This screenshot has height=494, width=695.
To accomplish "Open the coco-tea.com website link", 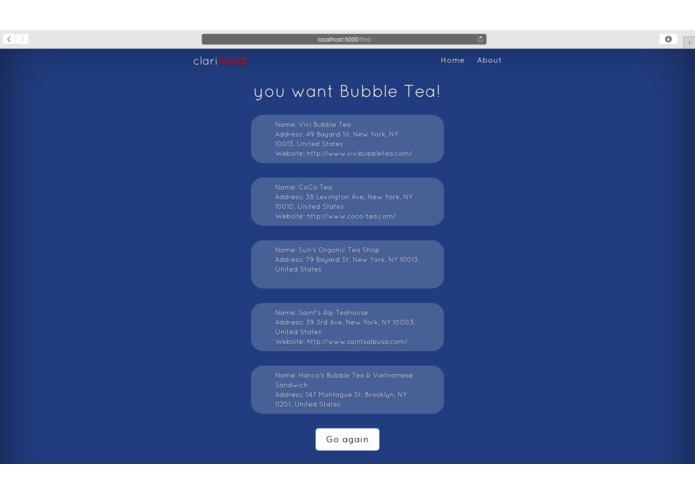I will pyautogui.click(x=351, y=216).
